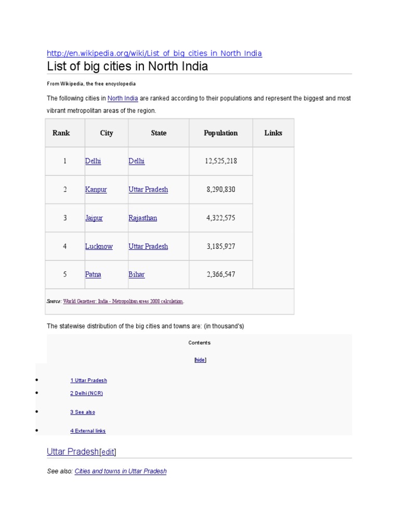This screenshot has width=399, height=532.
Task: Jump to contents item 2 Delhi (NCR)
Action: pyautogui.click(x=86, y=393)
